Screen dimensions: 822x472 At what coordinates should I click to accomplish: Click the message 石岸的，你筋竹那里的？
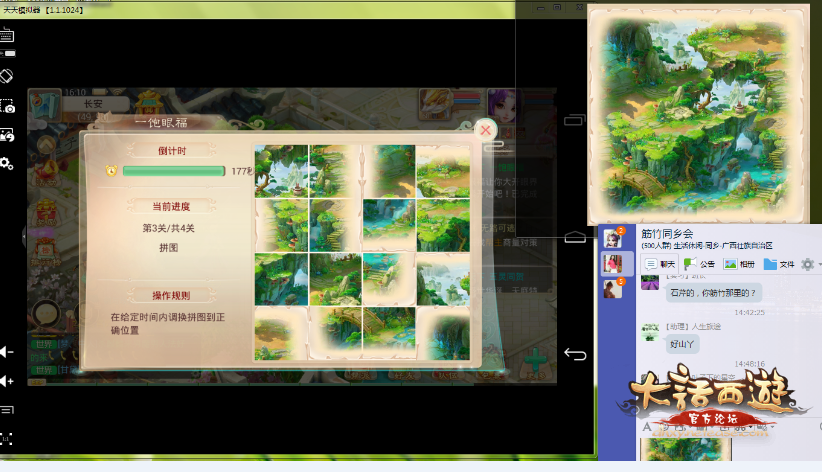tap(713, 293)
